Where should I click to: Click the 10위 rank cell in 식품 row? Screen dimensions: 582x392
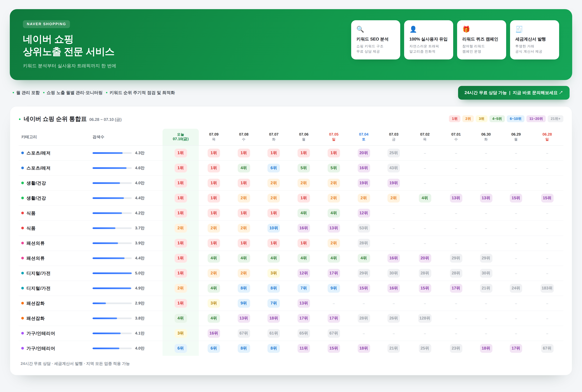click(274, 228)
